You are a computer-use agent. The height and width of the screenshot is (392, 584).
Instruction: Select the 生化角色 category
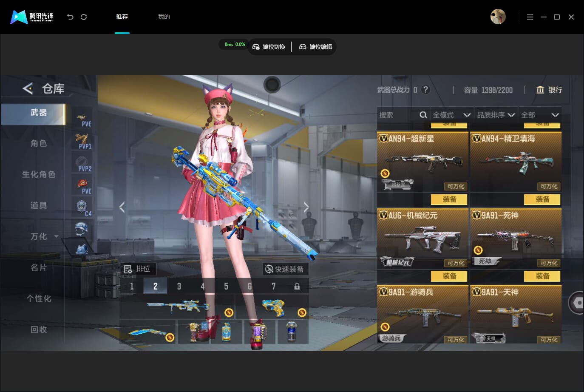39,174
